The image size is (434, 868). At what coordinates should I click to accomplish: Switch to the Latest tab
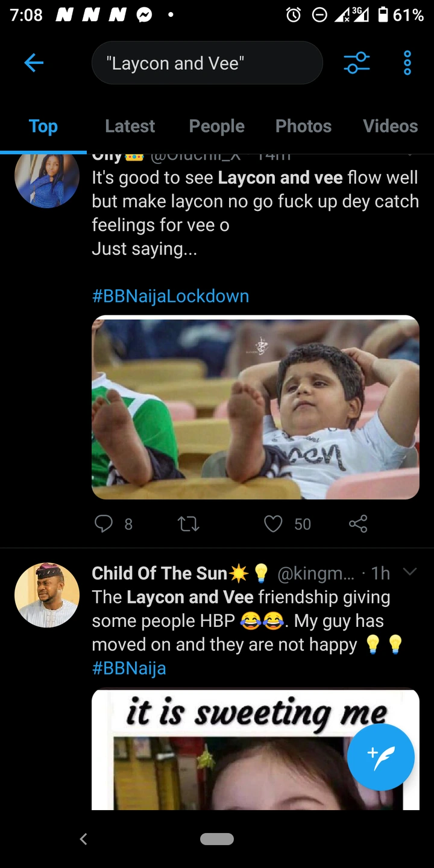[130, 126]
